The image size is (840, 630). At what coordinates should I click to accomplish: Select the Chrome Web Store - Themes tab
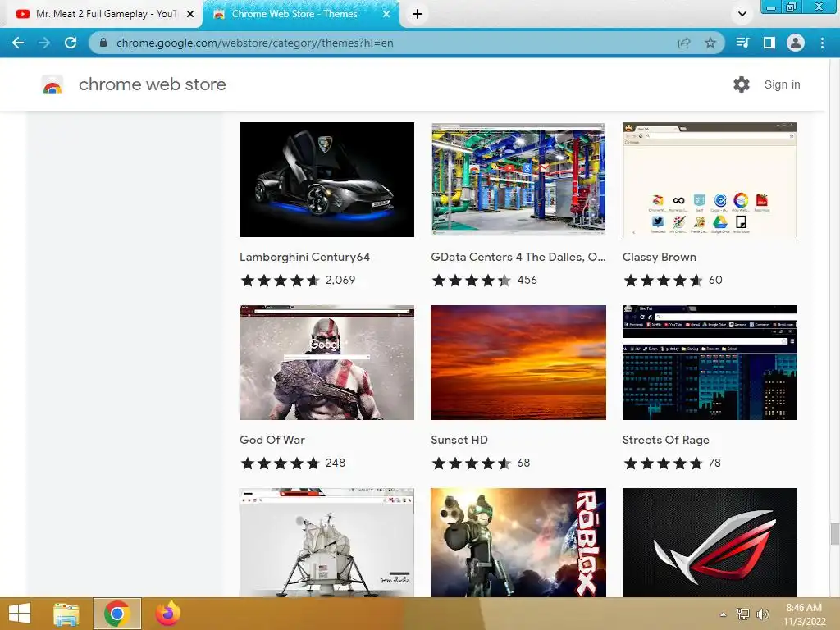[301, 15]
